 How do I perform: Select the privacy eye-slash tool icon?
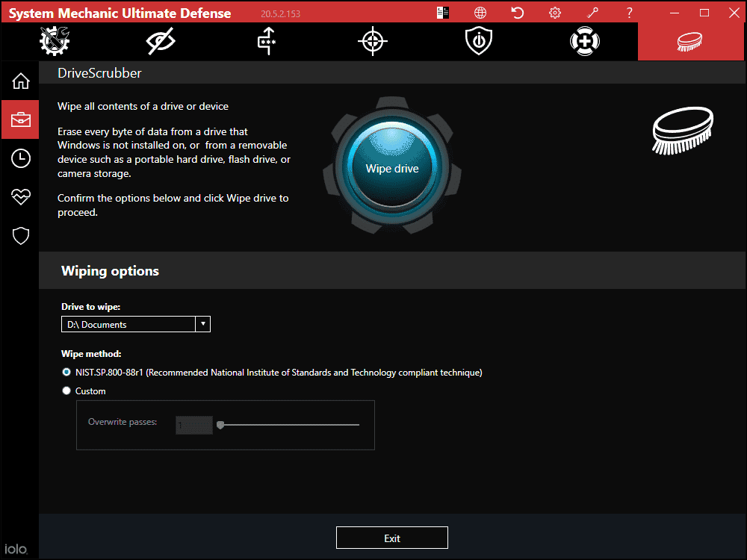(160, 41)
